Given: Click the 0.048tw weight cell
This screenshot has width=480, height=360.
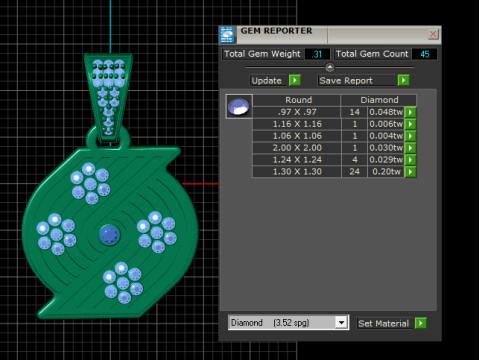Looking at the screenshot, I should coord(386,112).
